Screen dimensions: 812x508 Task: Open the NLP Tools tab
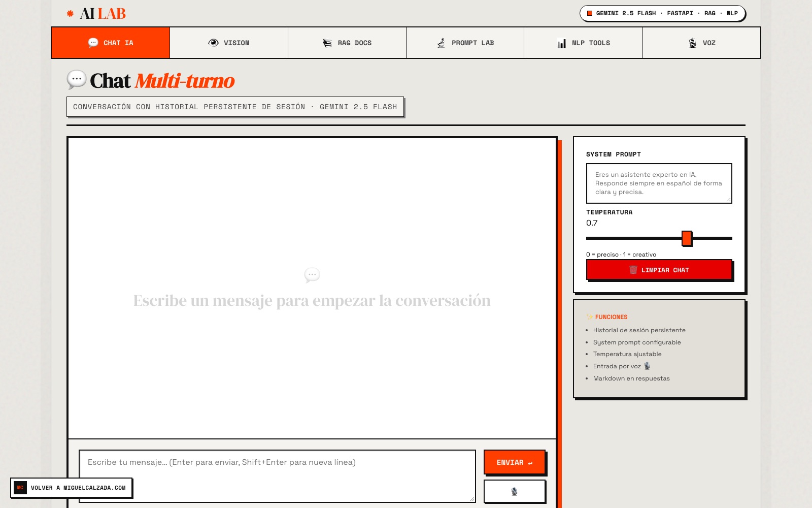point(583,43)
